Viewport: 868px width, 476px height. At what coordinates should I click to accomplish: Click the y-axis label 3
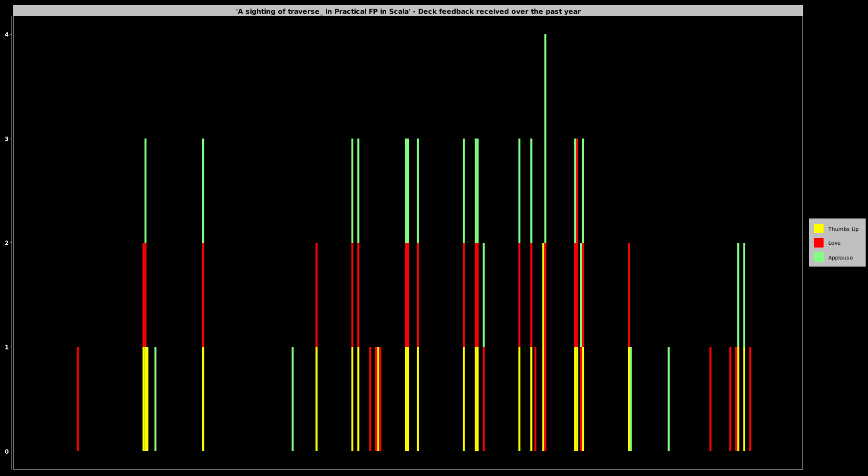point(7,139)
